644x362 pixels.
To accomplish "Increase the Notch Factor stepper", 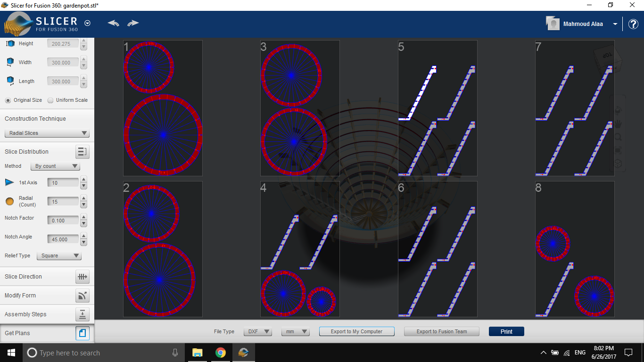I will click(83, 217).
